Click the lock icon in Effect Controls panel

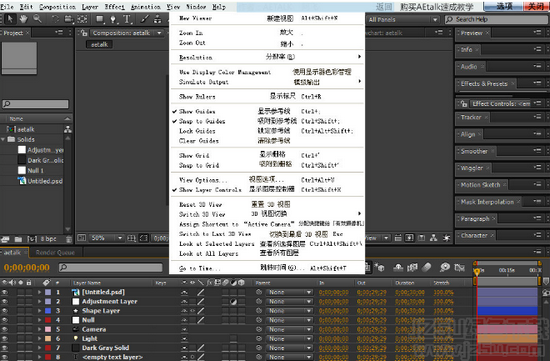point(463,104)
